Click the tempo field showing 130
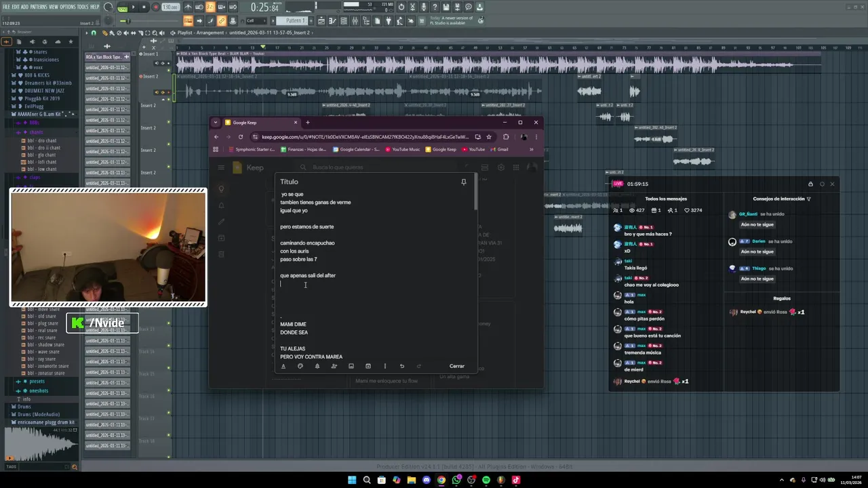 pos(170,7)
